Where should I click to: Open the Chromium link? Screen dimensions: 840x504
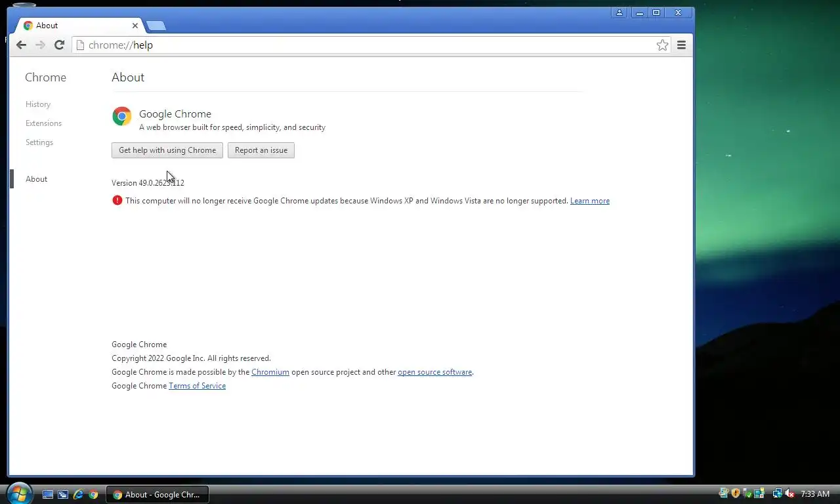[270, 372]
